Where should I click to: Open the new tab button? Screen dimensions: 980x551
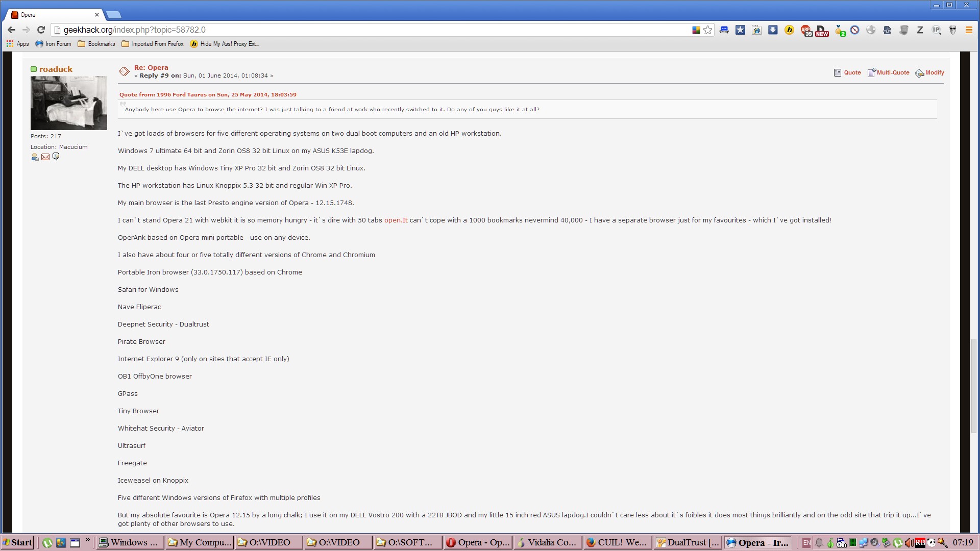point(113,15)
